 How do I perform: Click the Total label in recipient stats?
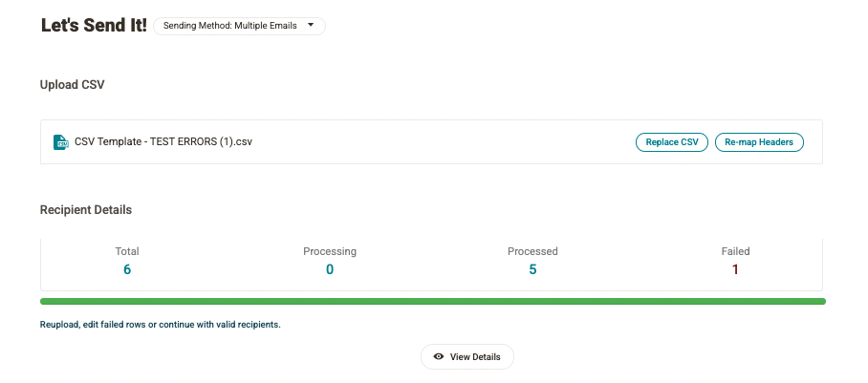(127, 251)
